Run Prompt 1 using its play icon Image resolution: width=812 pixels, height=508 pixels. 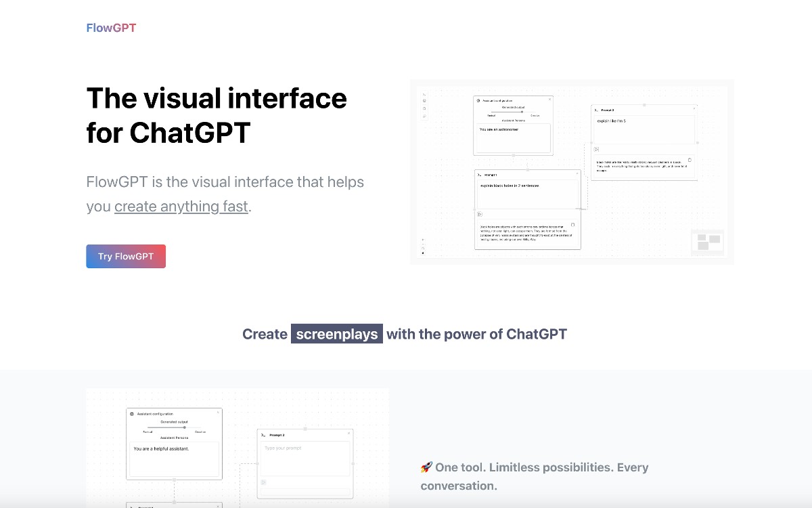tap(480, 213)
